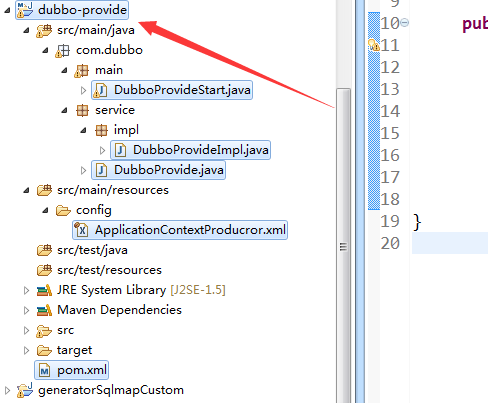Image resolution: width=488 pixels, height=403 pixels.
Task: Click the warning marker on line 11
Action: coord(374,45)
